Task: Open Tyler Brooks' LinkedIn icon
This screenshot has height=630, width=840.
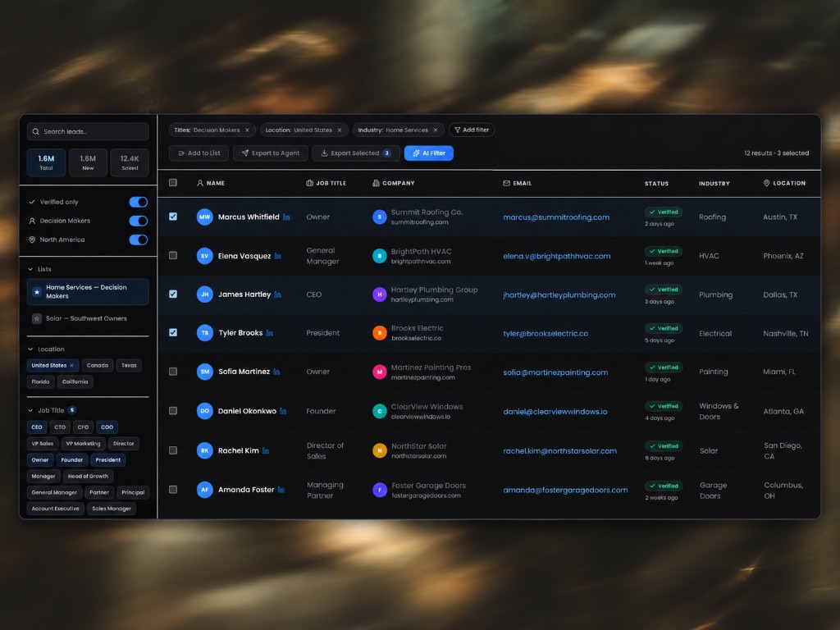Action: coord(269,333)
